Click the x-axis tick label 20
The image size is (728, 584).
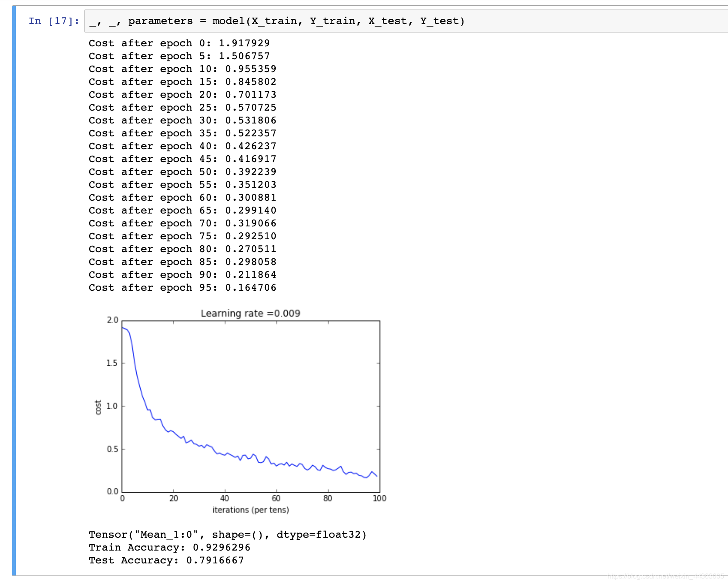(174, 498)
